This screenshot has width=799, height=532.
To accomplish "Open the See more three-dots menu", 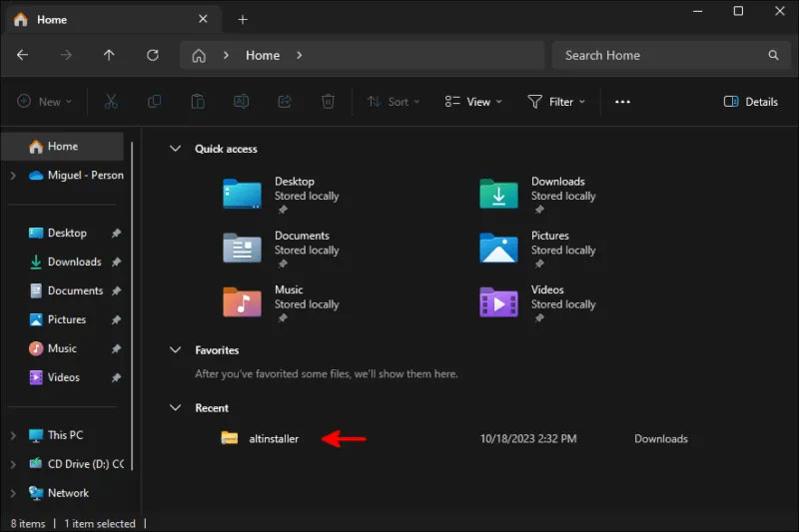I will (x=622, y=102).
